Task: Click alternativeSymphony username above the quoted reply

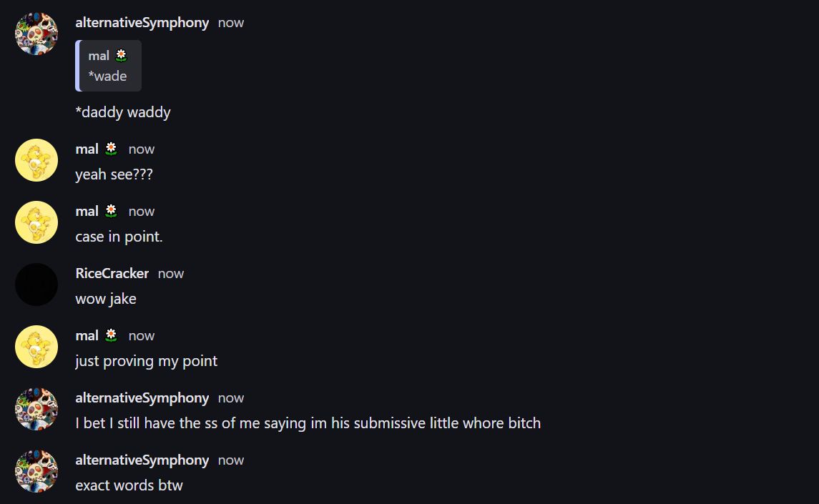Action: click(x=142, y=22)
